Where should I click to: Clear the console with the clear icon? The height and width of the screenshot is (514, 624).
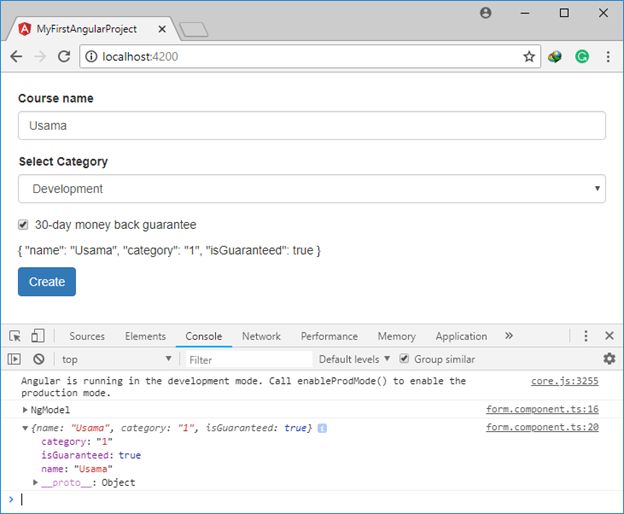click(x=38, y=359)
